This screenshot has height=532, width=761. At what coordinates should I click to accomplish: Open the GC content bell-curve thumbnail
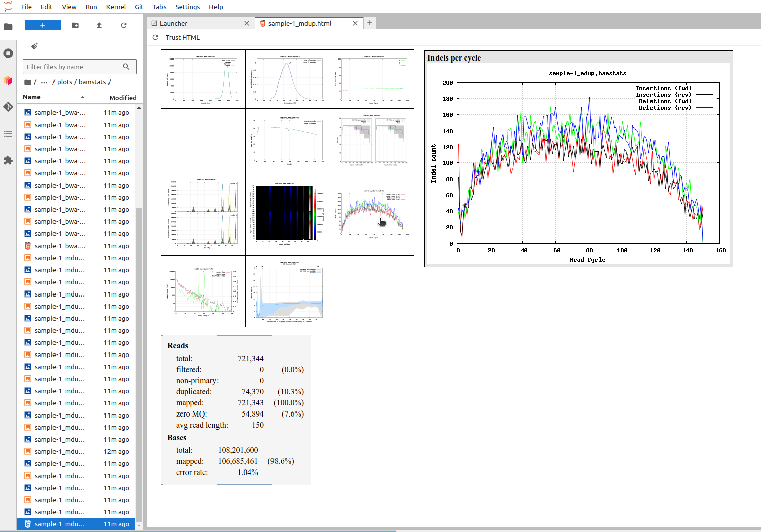(288, 79)
